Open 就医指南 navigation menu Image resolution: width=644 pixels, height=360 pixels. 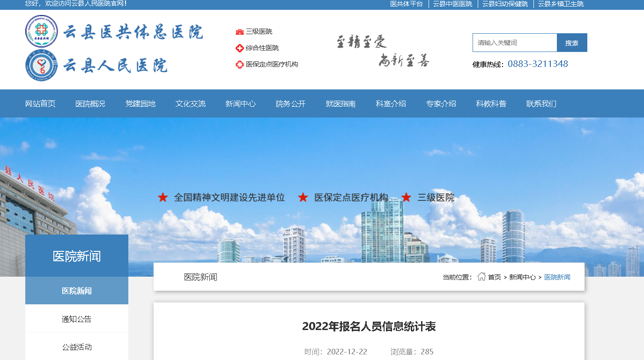click(341, 103)
